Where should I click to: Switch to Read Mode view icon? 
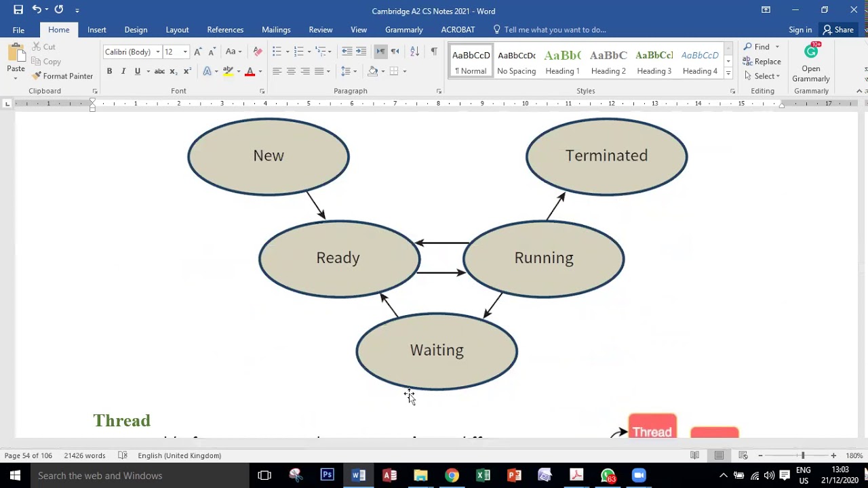pyautogui.click(x=694, y=455)
